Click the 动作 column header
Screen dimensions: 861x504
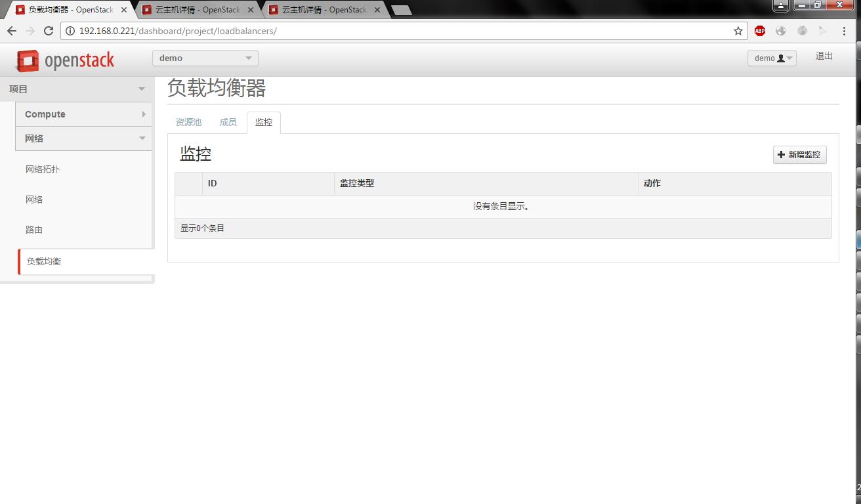point(735,184)
